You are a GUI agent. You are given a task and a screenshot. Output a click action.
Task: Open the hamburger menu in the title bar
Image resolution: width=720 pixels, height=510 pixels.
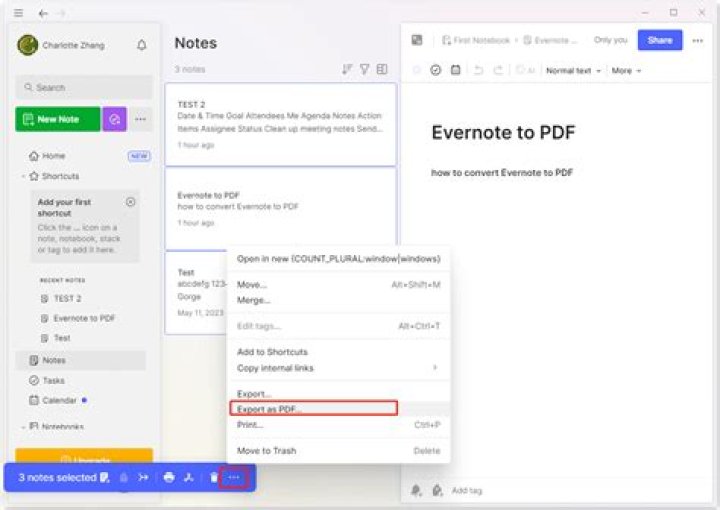[x=18, y=13]
